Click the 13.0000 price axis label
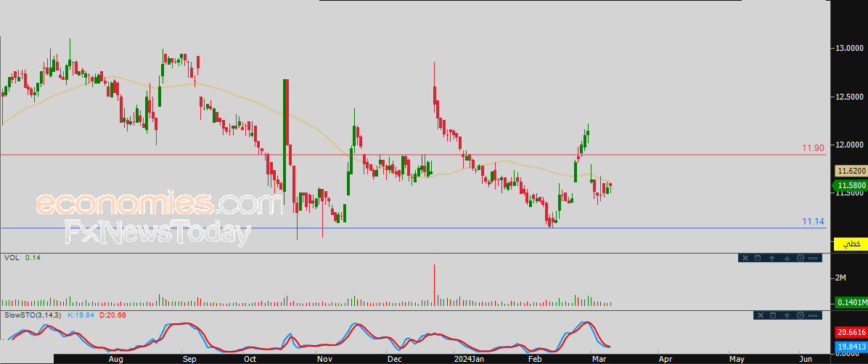Image resolution: width=868 pixels, height=364 pixels. pyautogui.click(x=851, y=49)
